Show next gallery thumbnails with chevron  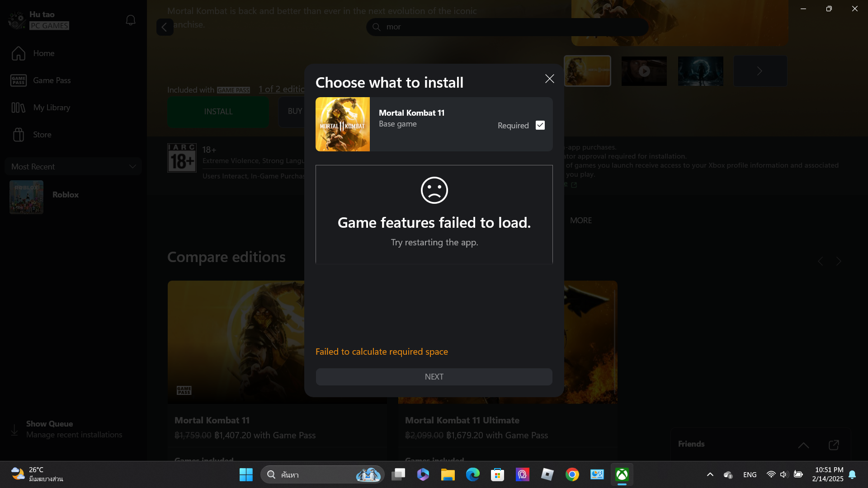pyautogui.click(x=760, y=71)
